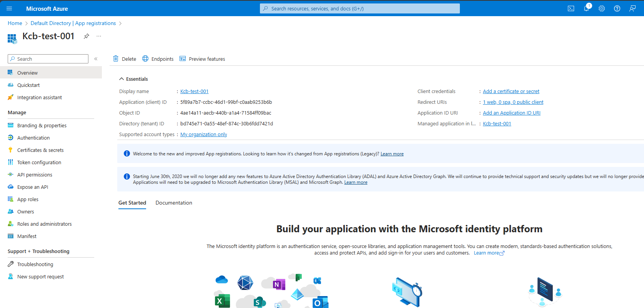Click Application (client) ID value
The image size is (644, 308).
(226, 102)
